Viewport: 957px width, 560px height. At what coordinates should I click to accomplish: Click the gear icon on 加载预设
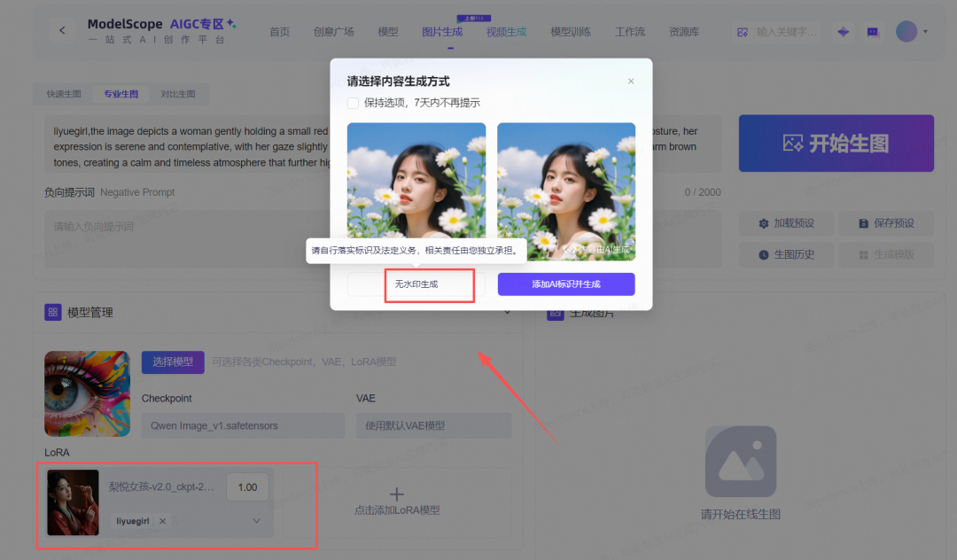point(764,223)
